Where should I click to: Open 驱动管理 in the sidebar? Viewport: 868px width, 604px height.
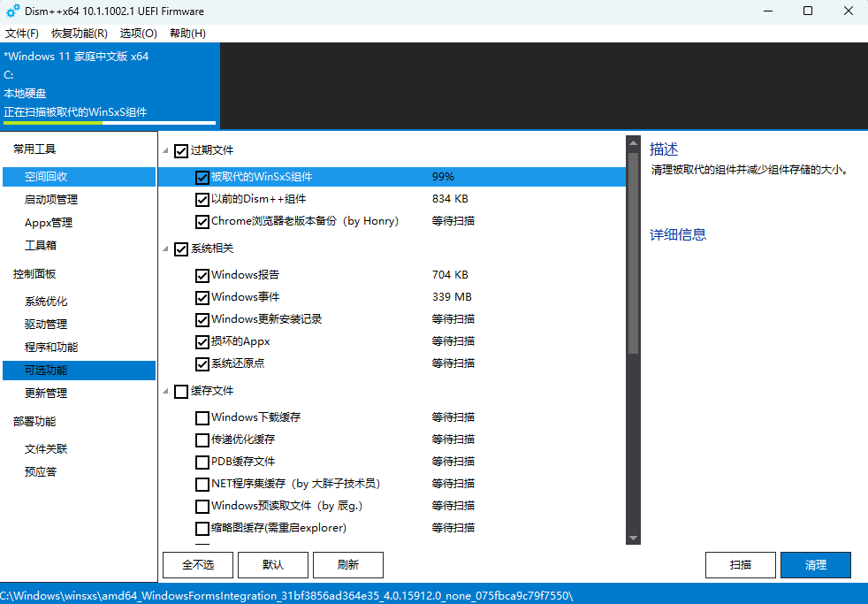tap(46, 324)
